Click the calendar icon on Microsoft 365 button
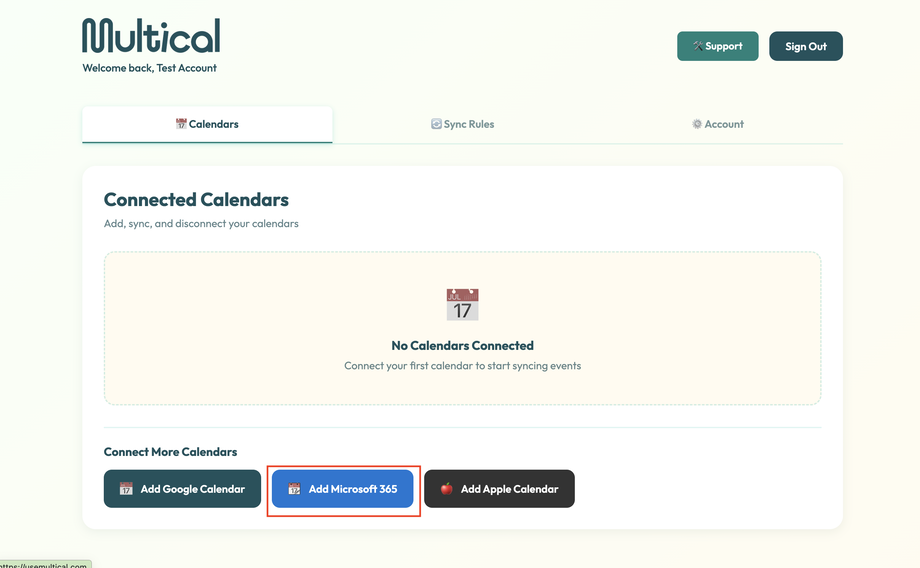Screen dimensions: 920x568 (294, 489)
